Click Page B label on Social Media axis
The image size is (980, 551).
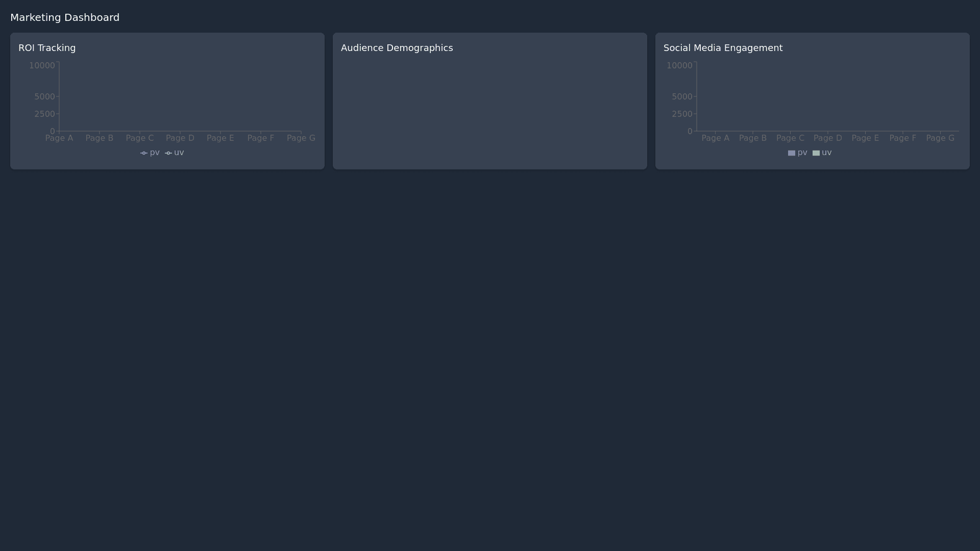[753, 138]
